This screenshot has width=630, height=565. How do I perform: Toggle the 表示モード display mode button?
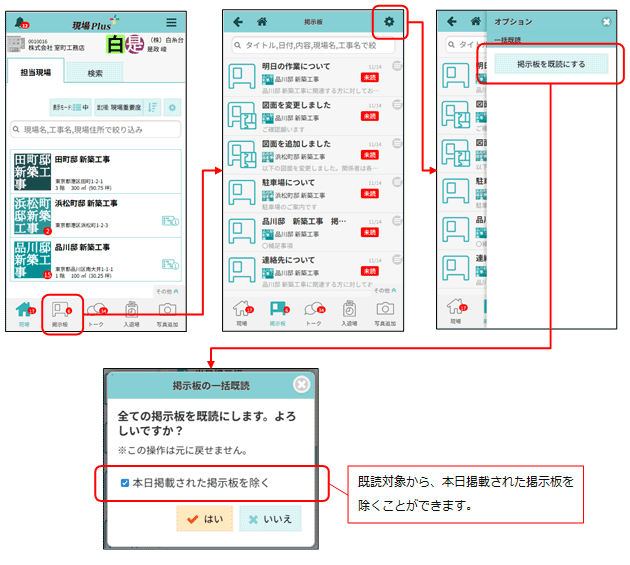tap(70, 107)
